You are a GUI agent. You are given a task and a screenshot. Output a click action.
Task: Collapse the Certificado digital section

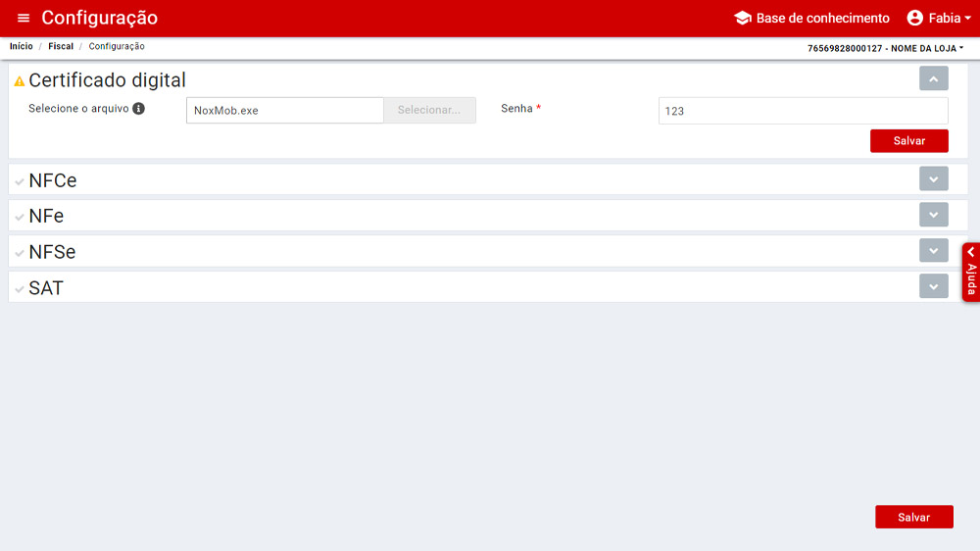pyautogui.click(x=933, y=78)
